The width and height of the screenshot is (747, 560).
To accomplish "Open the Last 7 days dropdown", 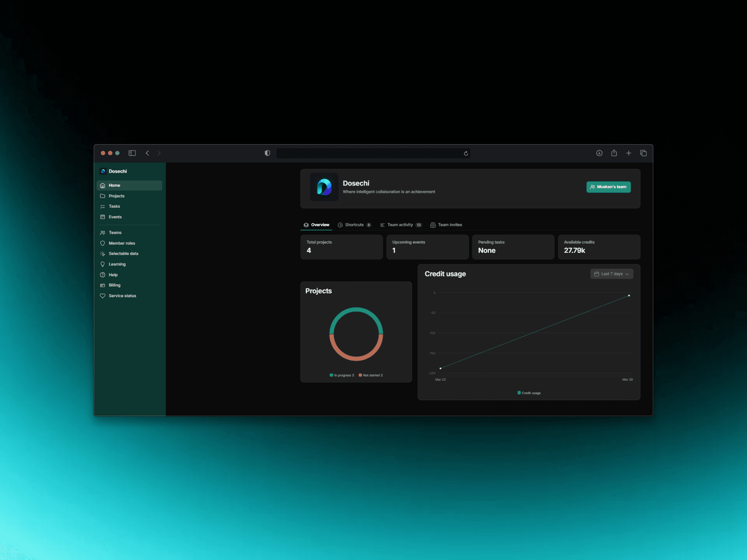I will (x=612, y=274).
